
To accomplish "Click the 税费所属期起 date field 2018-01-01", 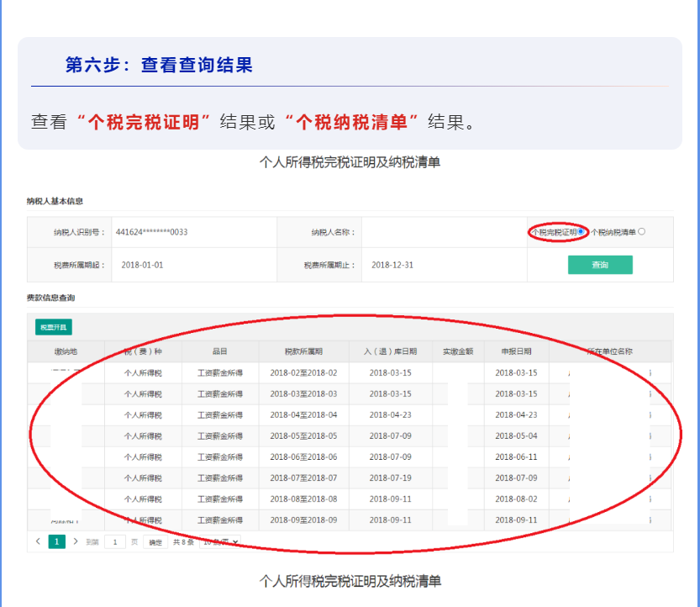I will (143, 265).
